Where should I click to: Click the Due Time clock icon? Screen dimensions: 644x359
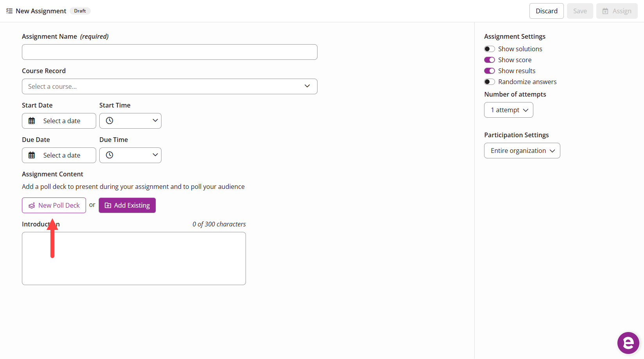click(109, 155)
